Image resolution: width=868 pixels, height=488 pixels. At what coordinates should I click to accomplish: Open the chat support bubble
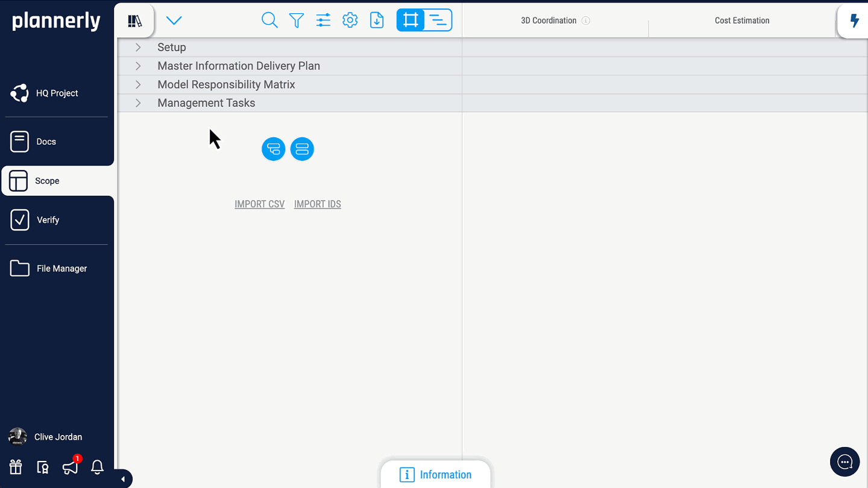845,462
